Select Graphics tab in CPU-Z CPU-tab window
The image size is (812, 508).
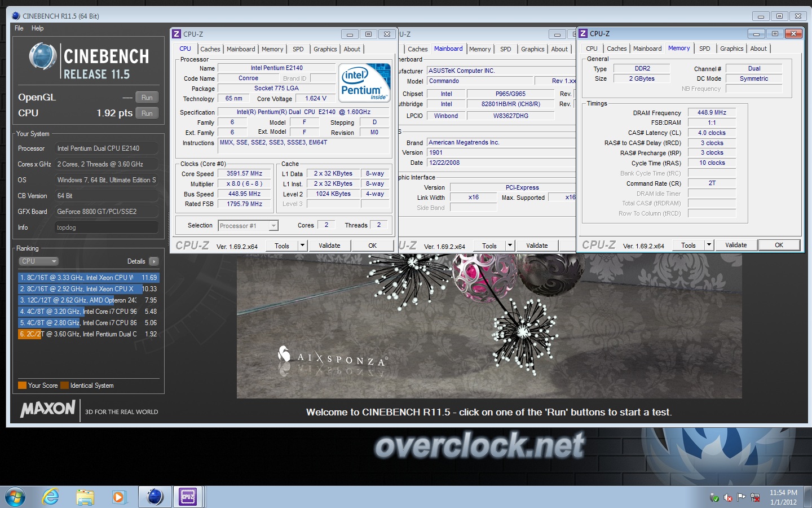pyautogui.click(x=325, y=49)
